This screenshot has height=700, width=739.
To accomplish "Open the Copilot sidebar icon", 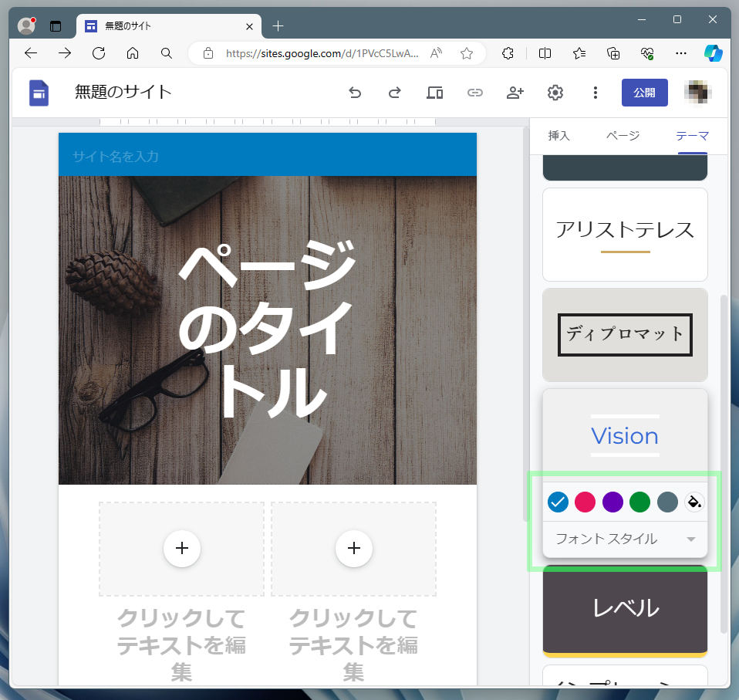I will pyautogui.click(x=713, y=53).
